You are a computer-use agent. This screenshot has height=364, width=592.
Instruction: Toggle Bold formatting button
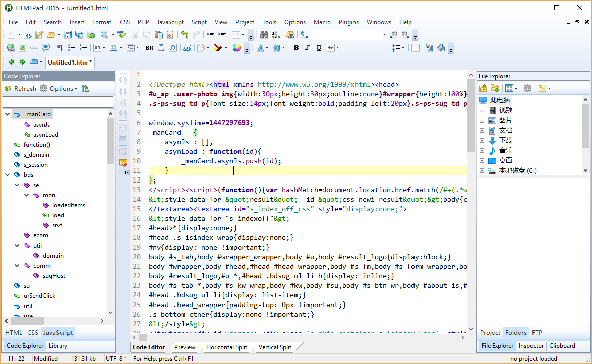coord(296,48)
